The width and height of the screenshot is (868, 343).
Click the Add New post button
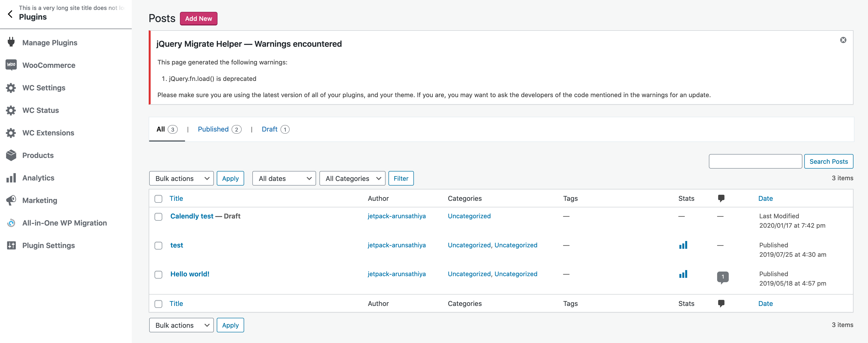(x=198, y=19)
